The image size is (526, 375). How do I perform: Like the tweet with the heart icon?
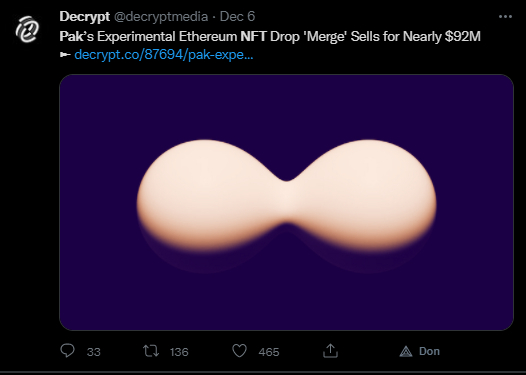[x=240, y=351]
